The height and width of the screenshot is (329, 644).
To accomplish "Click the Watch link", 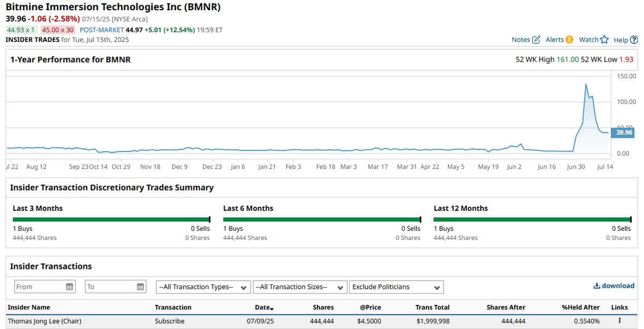I will pos(589,40).
